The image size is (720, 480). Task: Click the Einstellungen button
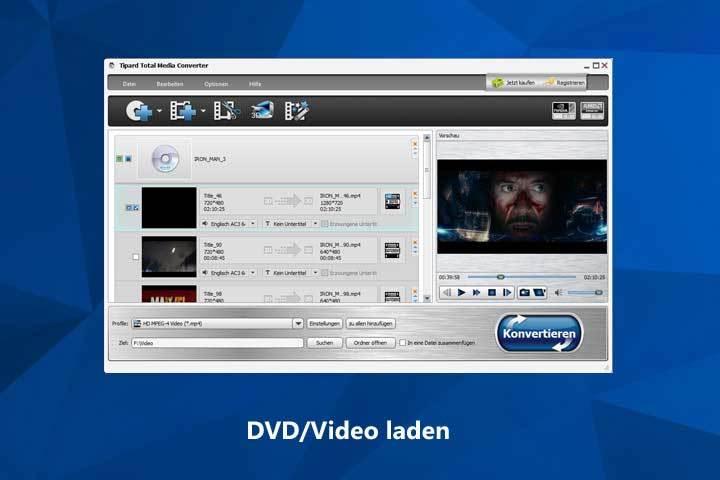[325, 323]
